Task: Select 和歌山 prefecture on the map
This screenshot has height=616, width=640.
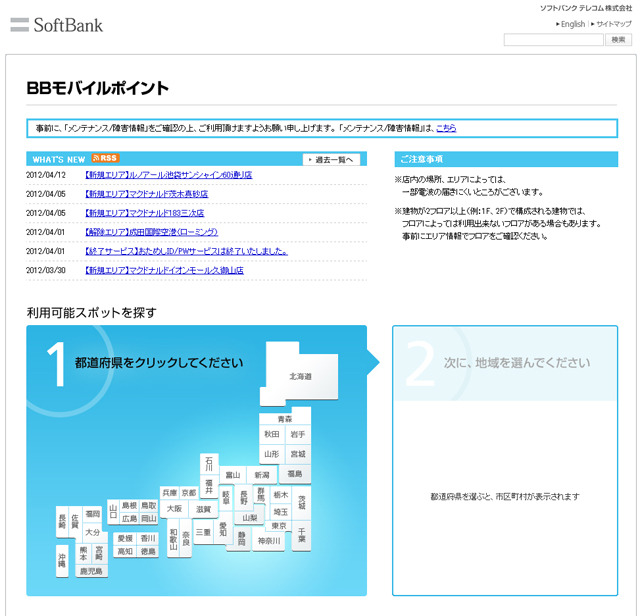Action: coord(173,538)
